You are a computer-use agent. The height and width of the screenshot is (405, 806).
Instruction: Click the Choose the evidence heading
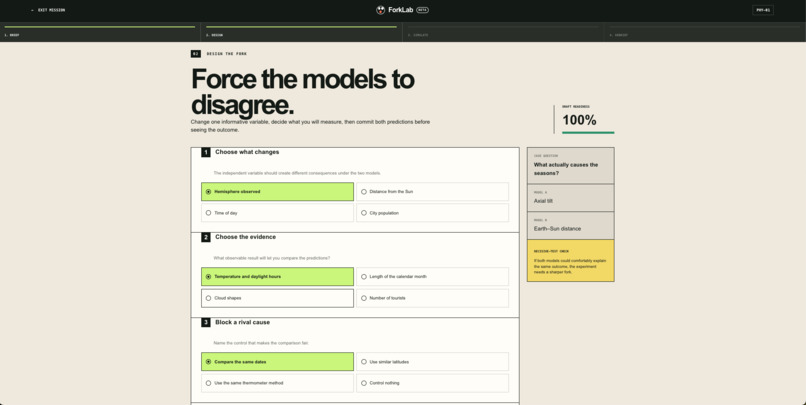[x=246, y=237]
